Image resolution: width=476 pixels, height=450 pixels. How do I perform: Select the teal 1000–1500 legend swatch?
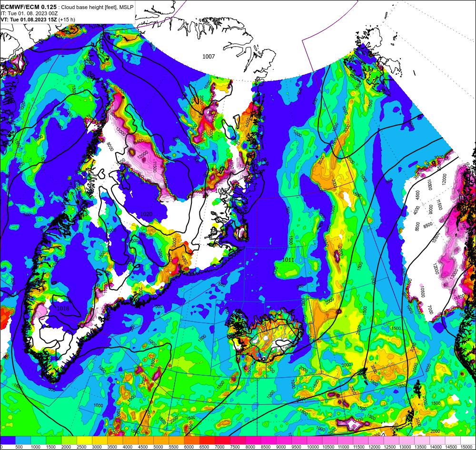point(39,440)
